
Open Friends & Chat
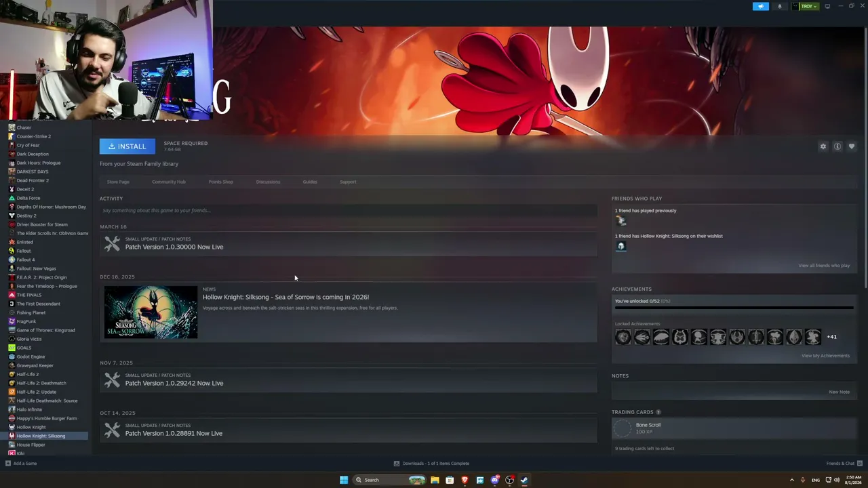pyautogui.click(x=844, y=464)
